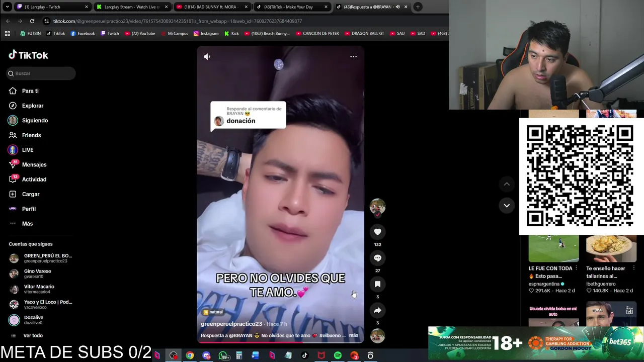Open the tab search dropdown arrow
Viewport: 644px width, 362px height.
point(7,7)
